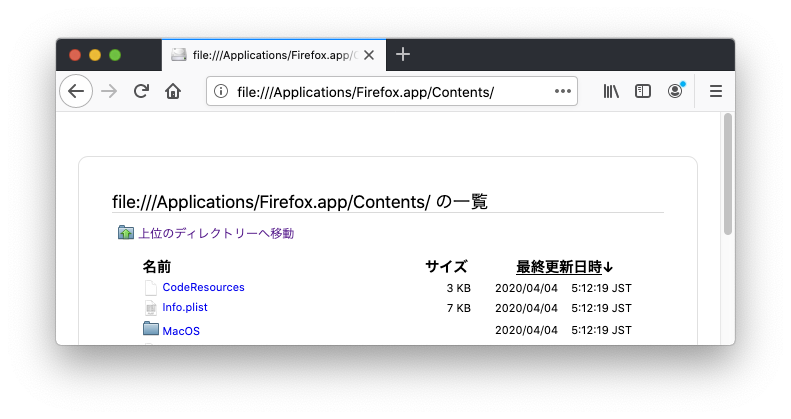Open the CodeResources file link
This screenshot has height=419, width=791.
[x=203, y=288]
